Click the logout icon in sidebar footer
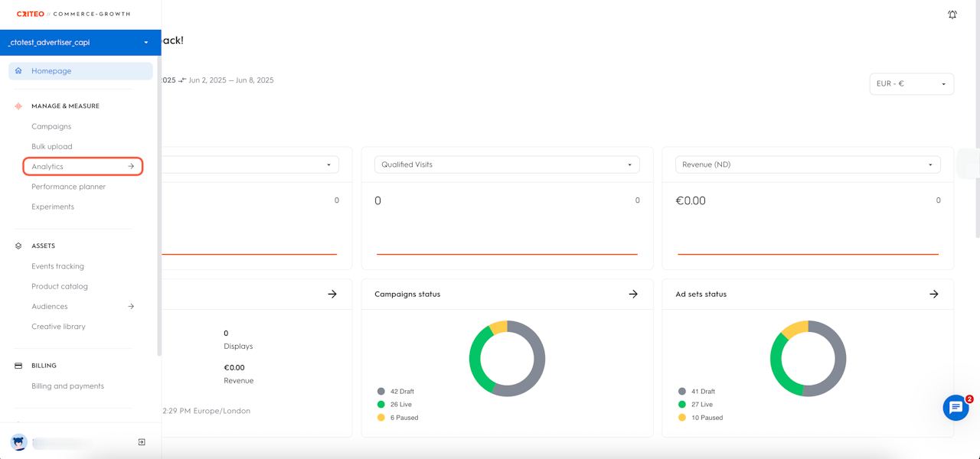This screenshot has height=459, width=980. 142,442
